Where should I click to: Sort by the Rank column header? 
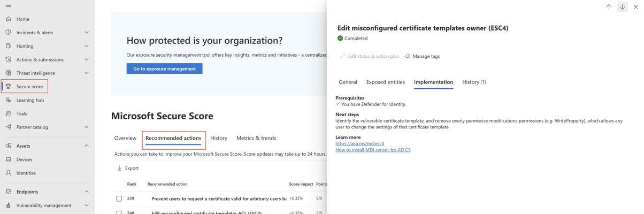tap(132, 184)
